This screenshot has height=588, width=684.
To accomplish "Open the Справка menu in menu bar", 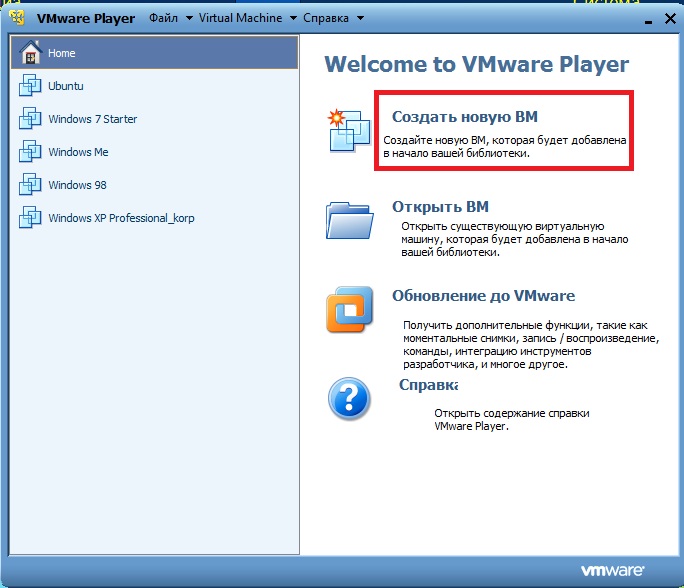I will (x=326, y=18).
